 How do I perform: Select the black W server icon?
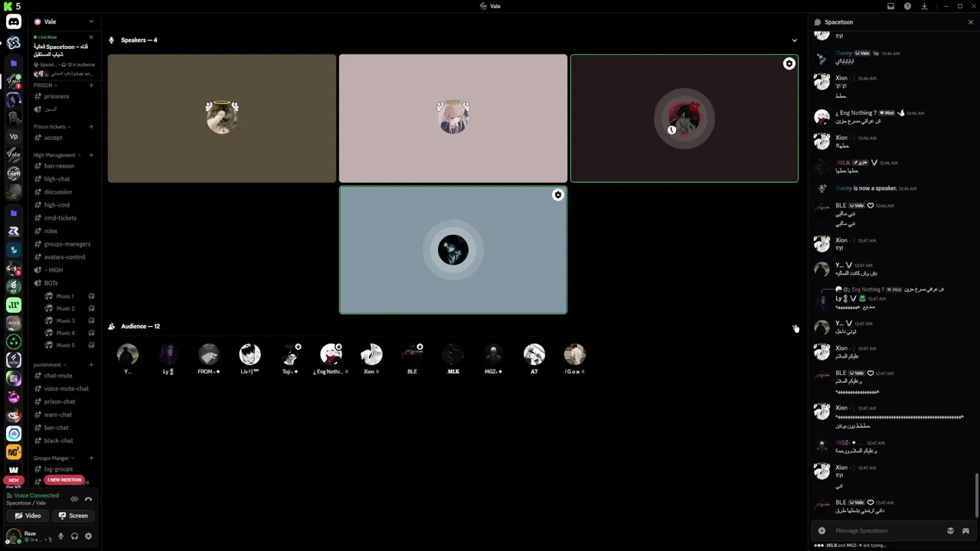[14, 470]
